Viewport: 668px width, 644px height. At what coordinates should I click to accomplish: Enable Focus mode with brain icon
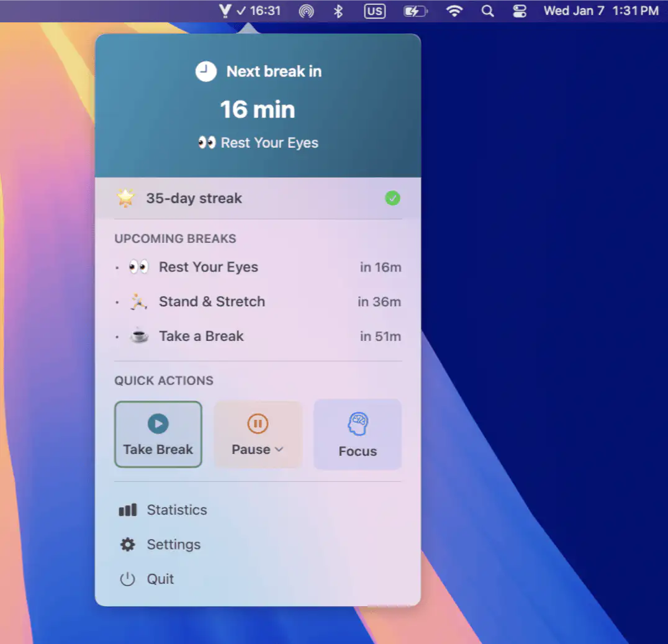pyautogui.click(x=358, y=434)
